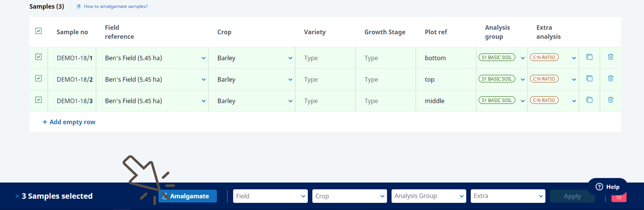Click Add empty row
The width and height of the screenshot is (644, 210).
(69, 122)
